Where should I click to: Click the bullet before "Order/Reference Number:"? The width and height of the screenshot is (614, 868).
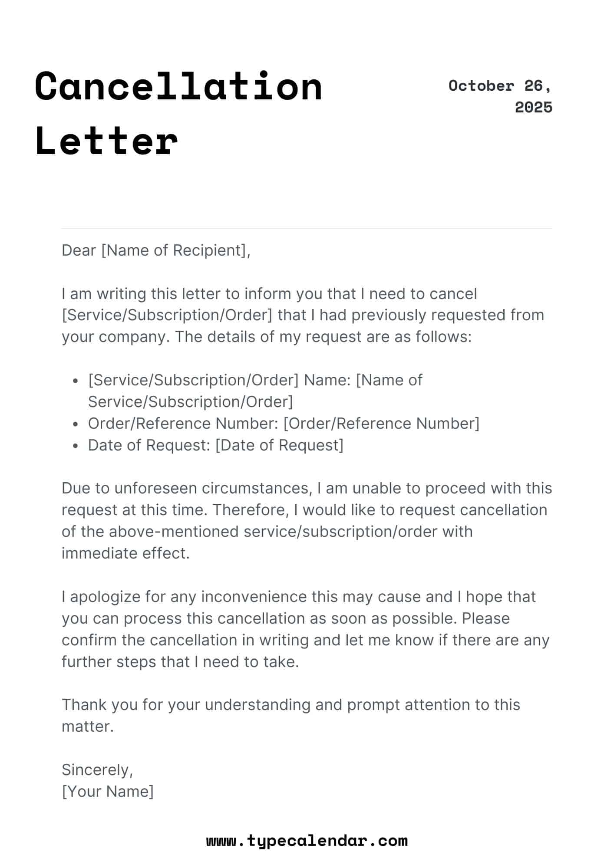click(76, 424)
